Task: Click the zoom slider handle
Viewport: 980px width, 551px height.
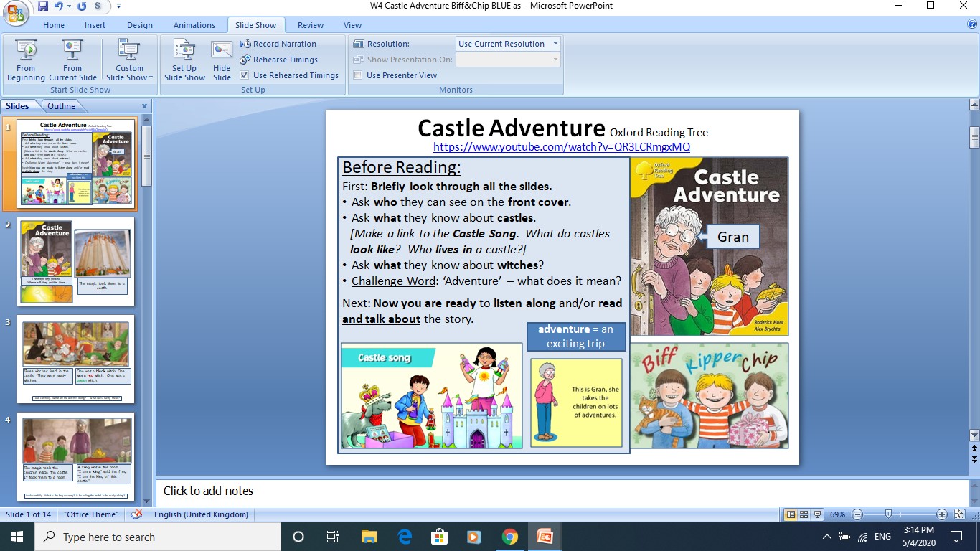Action: coord(888,514)
